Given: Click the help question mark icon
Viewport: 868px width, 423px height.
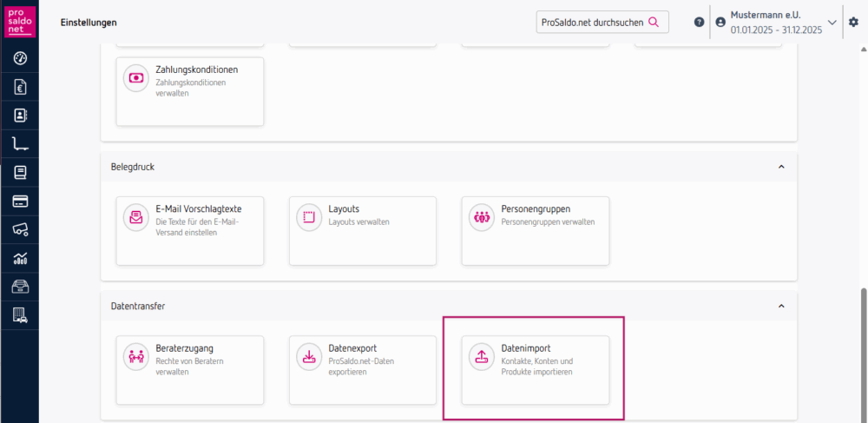Looking at the screenshot, I should click(699, 22).
